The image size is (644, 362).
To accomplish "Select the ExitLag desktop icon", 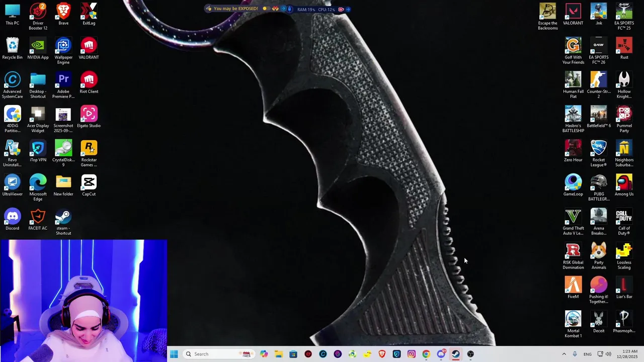I will pyautogui.click(x=89, y=14).
